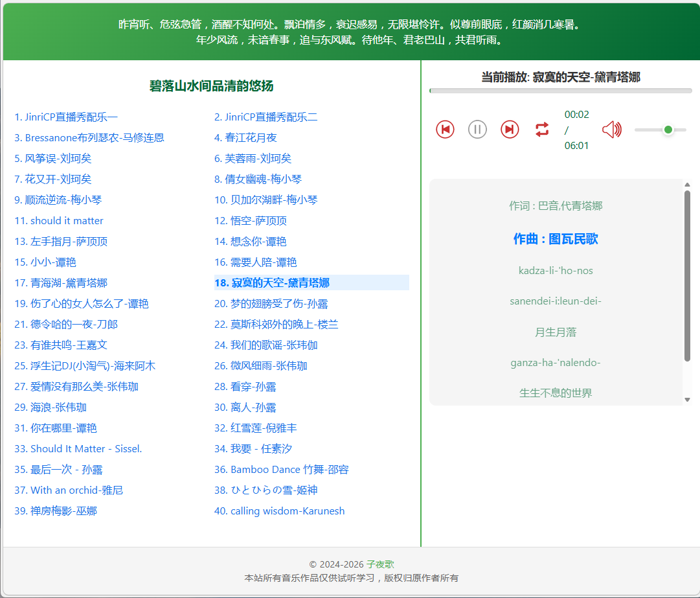Play calling wisdom-Karunesh
Screen dimensions: 700x598
point(280,511)
